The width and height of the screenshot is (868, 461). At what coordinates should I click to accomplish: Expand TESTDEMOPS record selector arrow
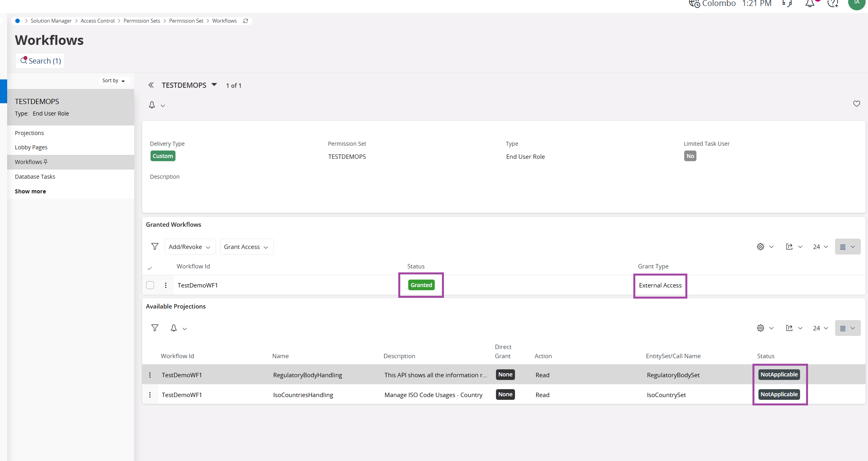(x=214, y=85)
